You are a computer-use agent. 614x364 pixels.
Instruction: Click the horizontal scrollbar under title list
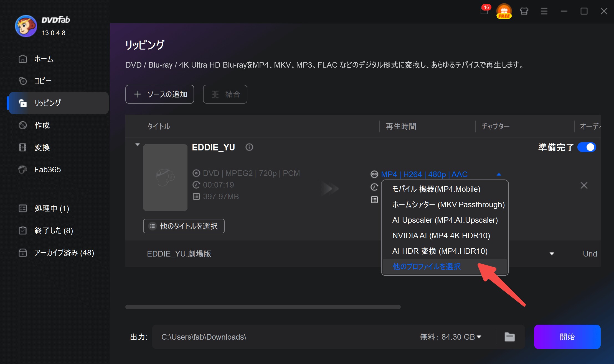coord(263,307)
